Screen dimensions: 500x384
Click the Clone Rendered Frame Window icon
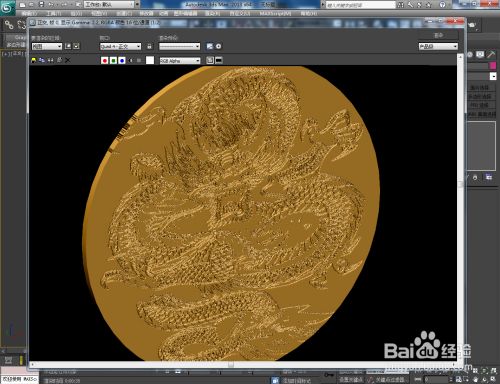click(x=51, y=60)
